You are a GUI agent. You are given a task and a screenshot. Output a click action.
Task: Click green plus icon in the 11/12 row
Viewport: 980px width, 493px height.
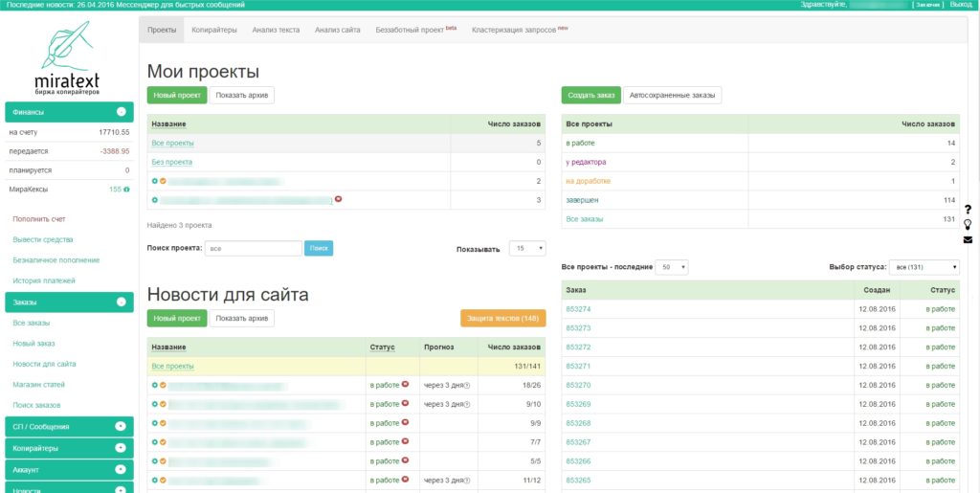click(x=154, y=481)
